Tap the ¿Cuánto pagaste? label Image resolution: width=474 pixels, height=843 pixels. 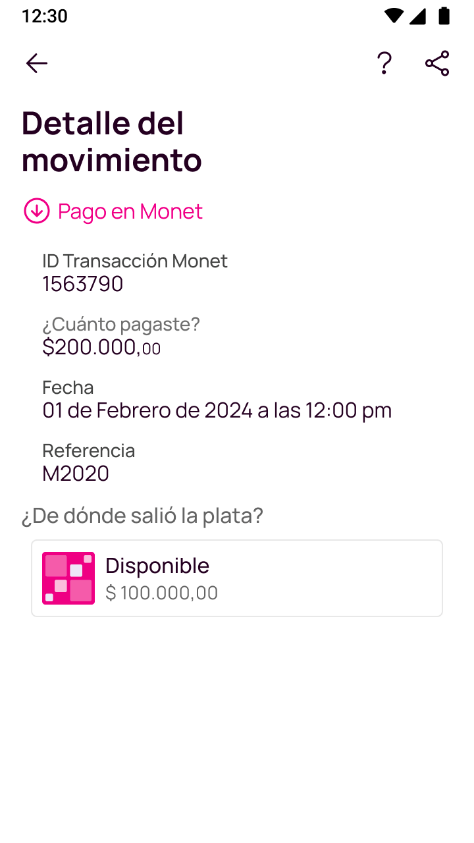pyautogui.click(x=121, y=324)
